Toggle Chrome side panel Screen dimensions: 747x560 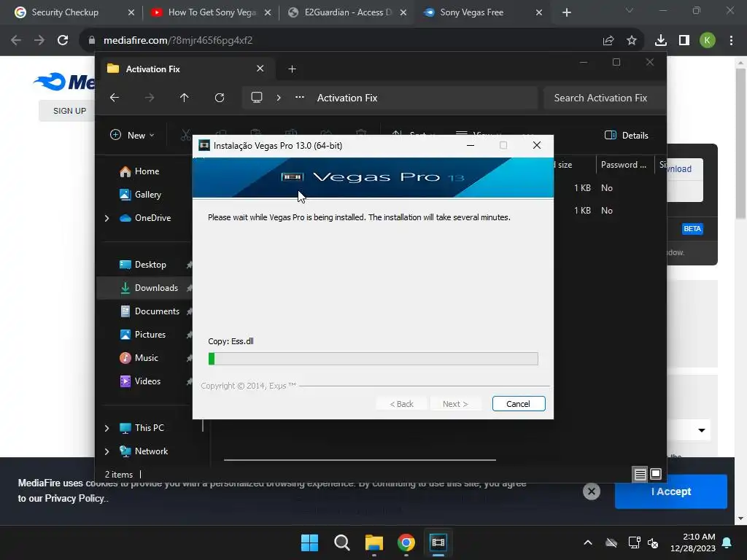pyautogui.click(x=684, y=41)
